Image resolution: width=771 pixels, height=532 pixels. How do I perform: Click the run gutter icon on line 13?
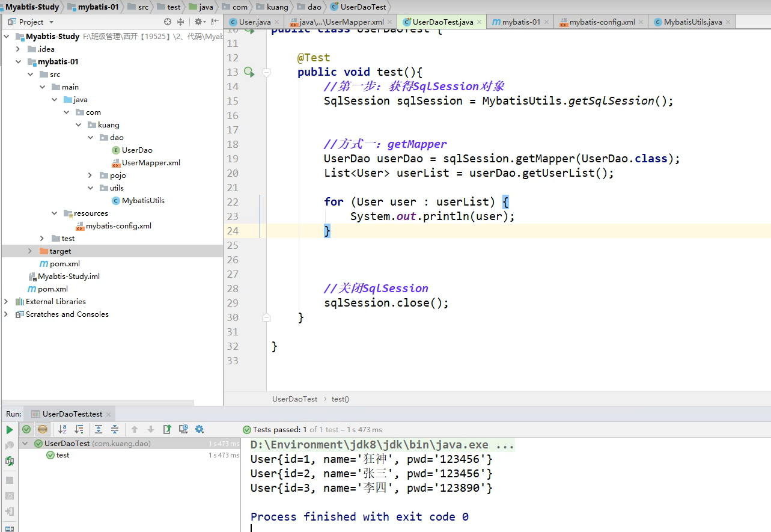(249, 72)
